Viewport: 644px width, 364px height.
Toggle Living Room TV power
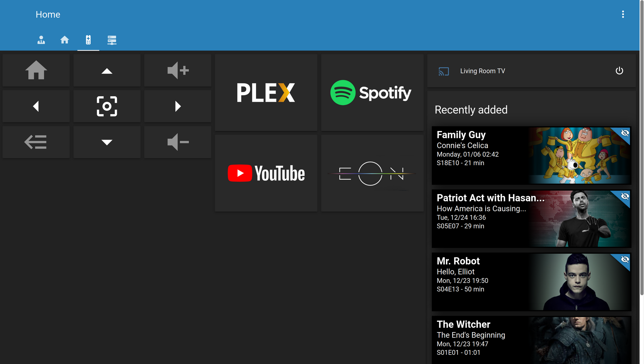(620, 71)
